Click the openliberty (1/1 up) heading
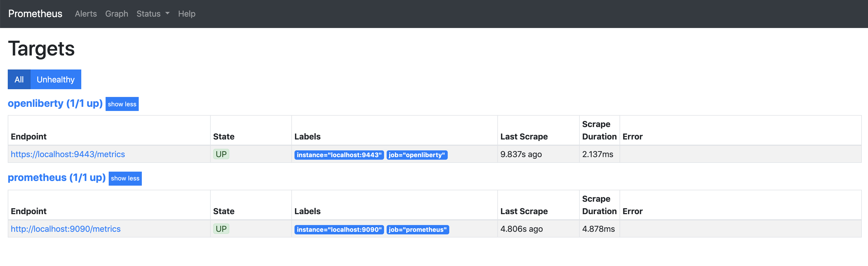Screen dimensions: 868x266 coord(55,103)
